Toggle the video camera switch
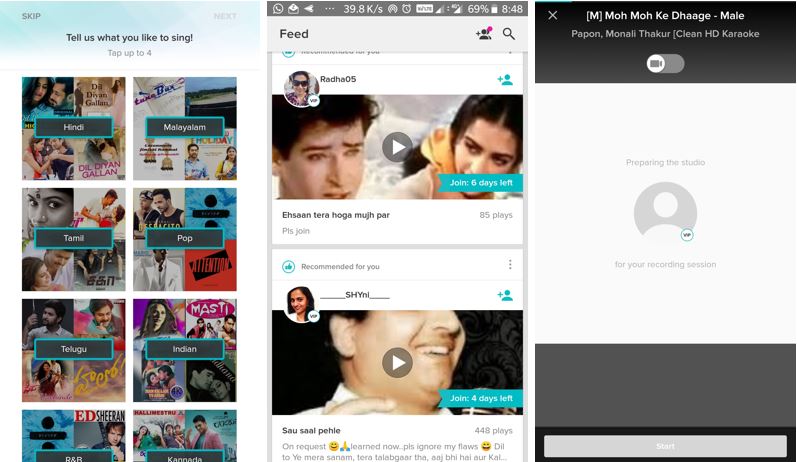 pos(665,64)
